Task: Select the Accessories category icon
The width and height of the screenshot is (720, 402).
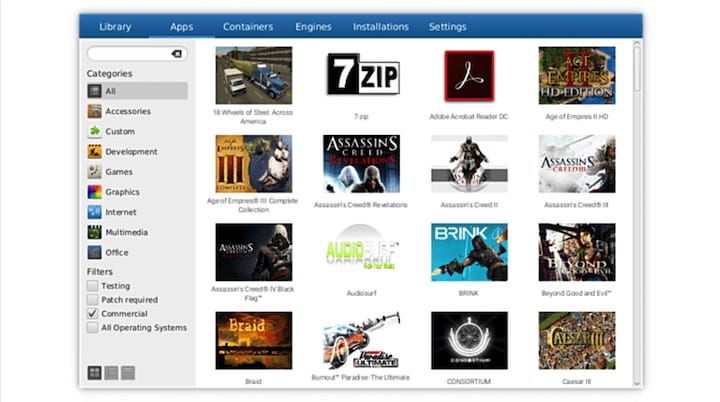Action: click(95, 111)
